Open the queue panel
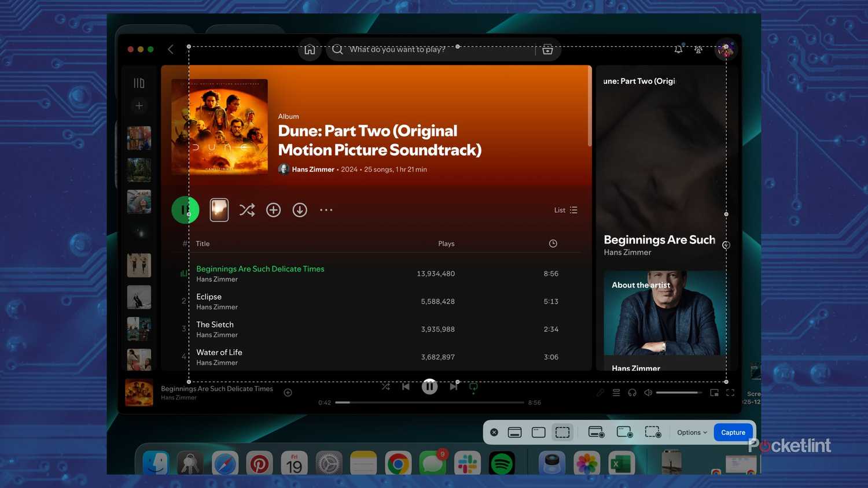Image resolution: width=868 pixels, height=488 pixels. coord(616,393)
